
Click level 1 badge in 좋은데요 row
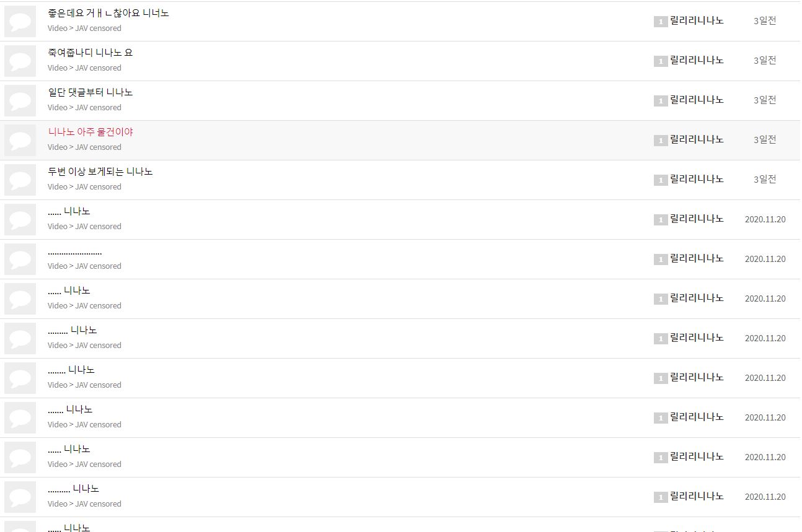661,22
